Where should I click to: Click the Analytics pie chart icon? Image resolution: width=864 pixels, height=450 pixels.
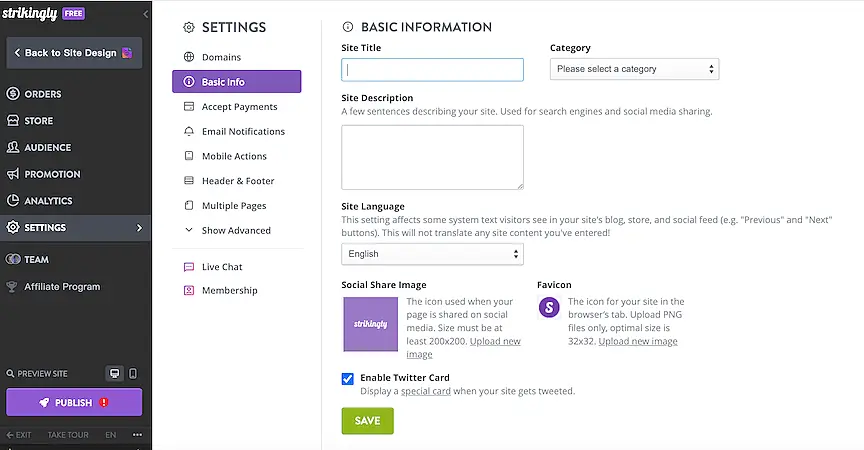(x=13, y=201)
